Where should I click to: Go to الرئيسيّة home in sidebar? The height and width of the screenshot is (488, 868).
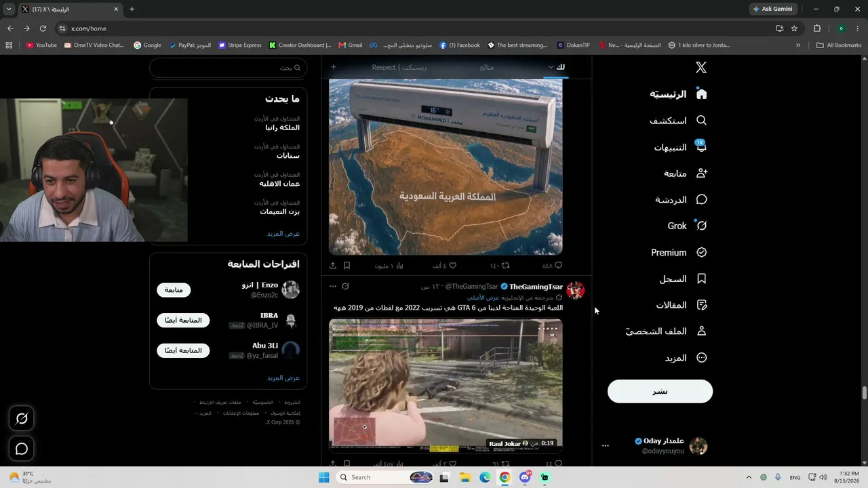click(678, 94)
